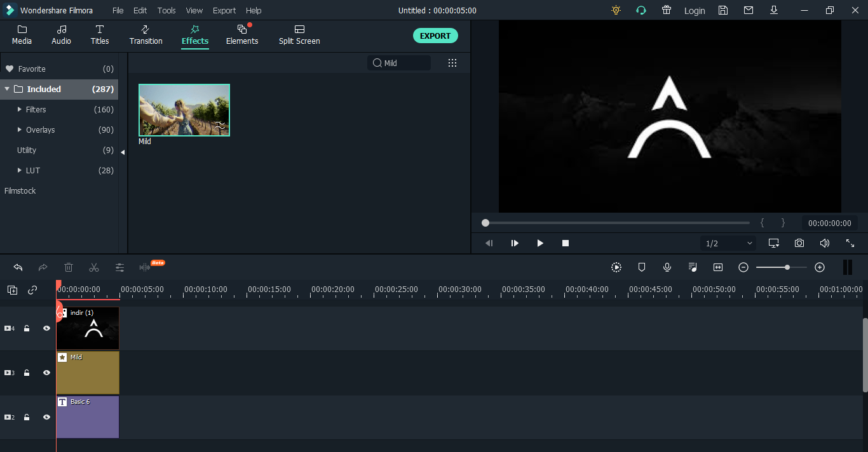Toggle the grid view options icon
868x452 pixels.
[x=452, y=63]
